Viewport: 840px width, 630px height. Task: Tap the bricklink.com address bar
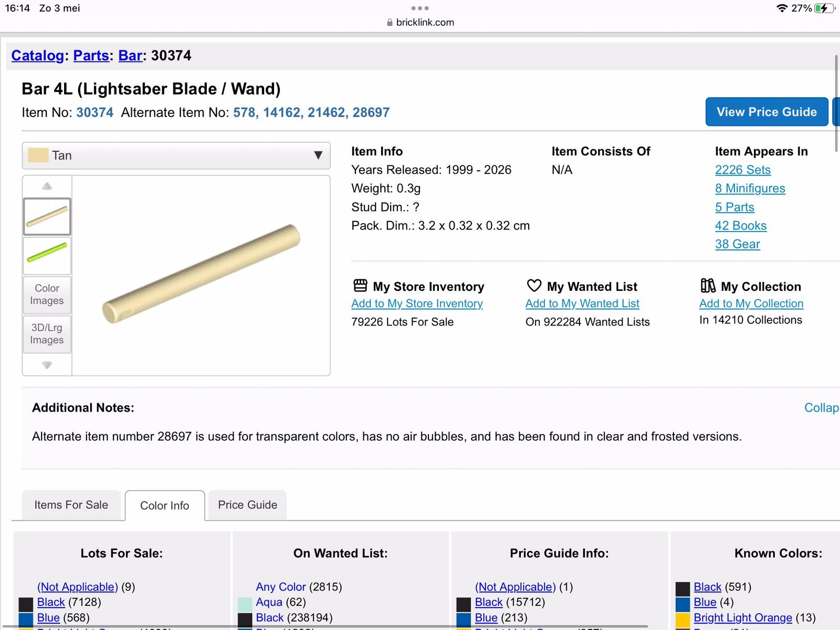coord(420,23)
